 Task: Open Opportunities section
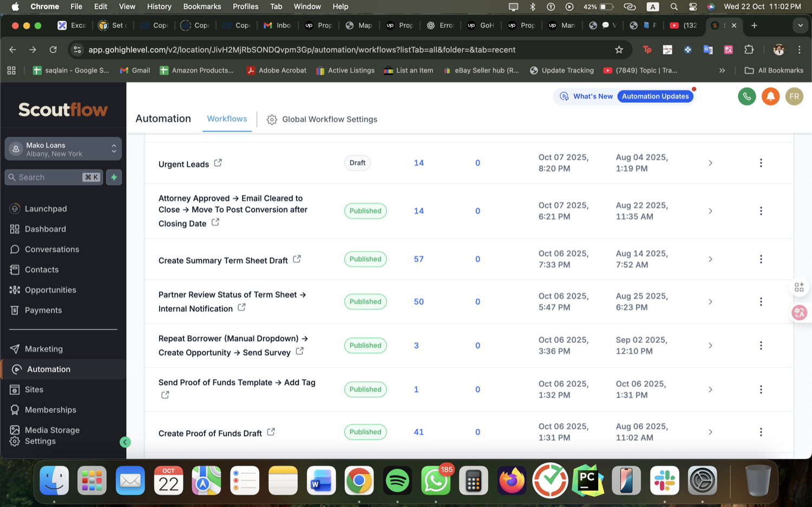(x=43, y=290)
